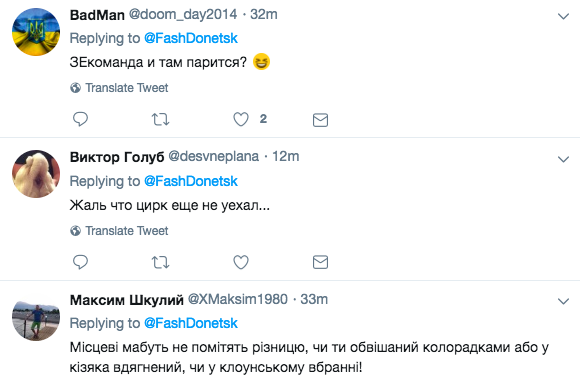Open Максим Шкулий's profile photo
The image size is (580, 380).
point(36,317)
